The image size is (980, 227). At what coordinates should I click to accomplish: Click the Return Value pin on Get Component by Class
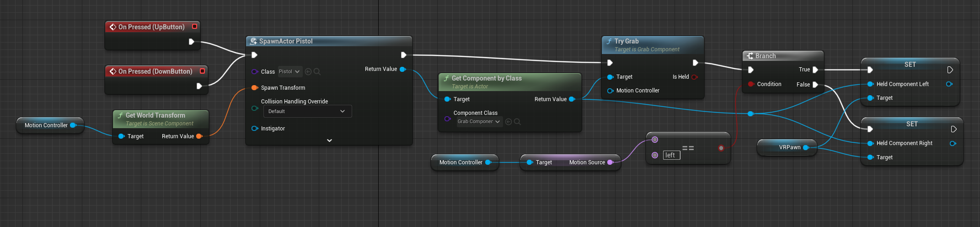[572, 99]
